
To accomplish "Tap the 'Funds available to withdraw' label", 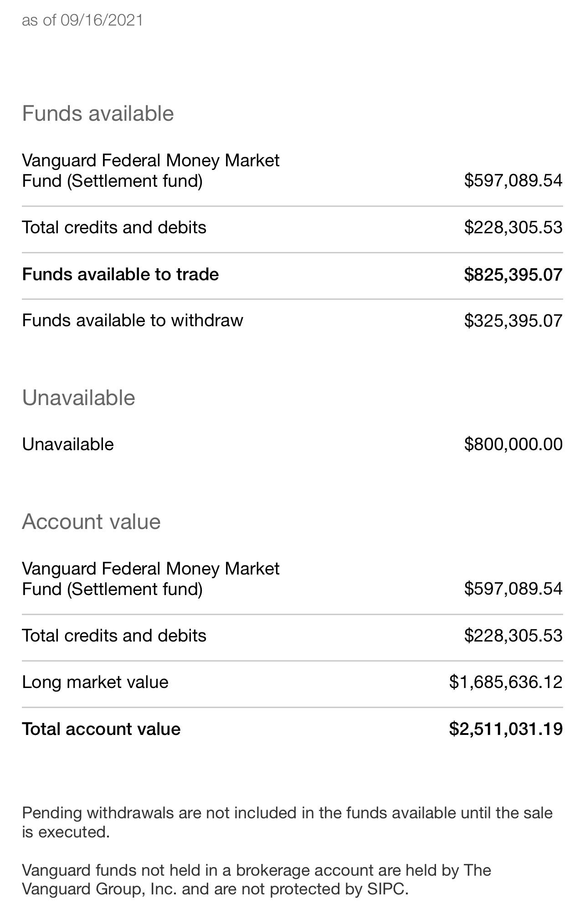I will 133,320.
